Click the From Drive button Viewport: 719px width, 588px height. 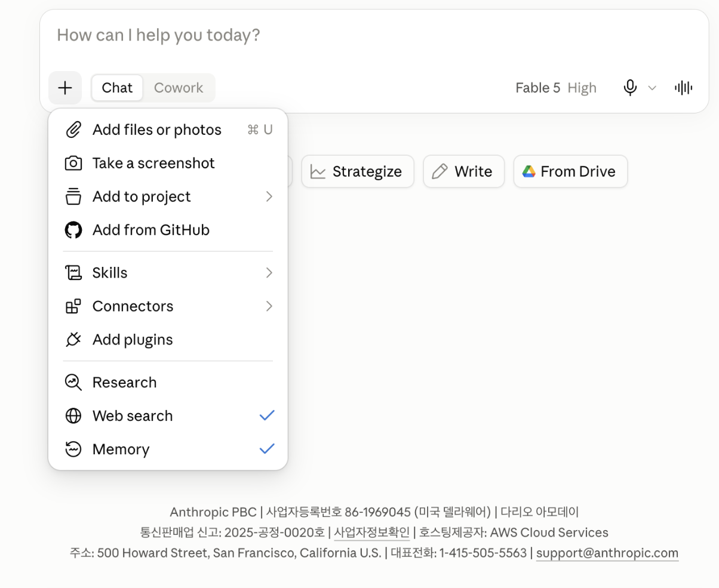(x=570, y=171)
